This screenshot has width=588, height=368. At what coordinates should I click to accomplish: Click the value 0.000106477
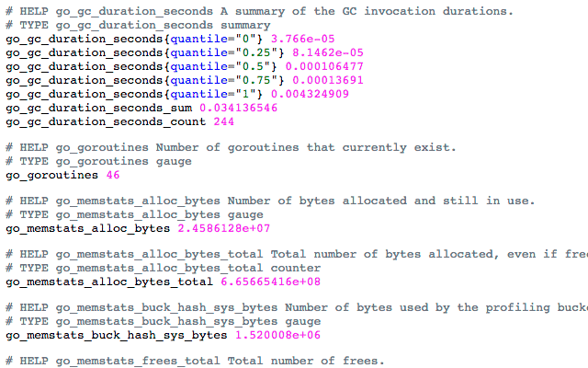coord(324,67)
